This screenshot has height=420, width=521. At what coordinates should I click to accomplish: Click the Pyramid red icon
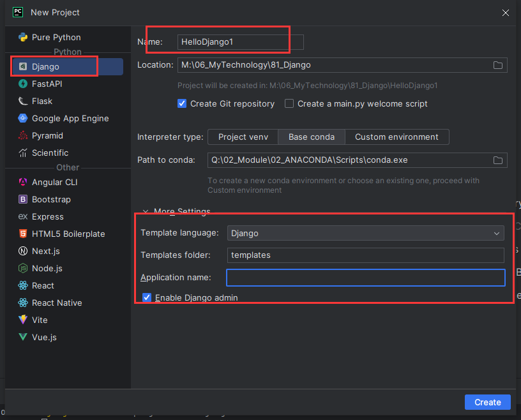pyautogui.click(x=23, y=135)
